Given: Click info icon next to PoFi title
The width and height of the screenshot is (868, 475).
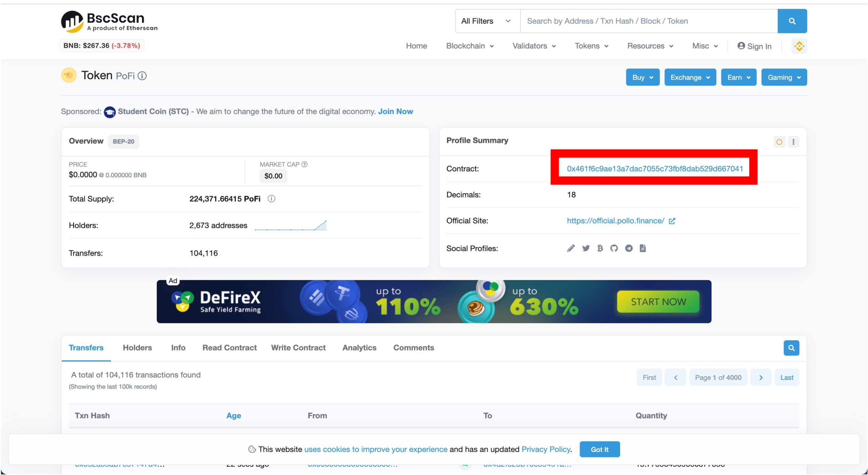Looking at the screenshot, I should (x=142, y=76).
